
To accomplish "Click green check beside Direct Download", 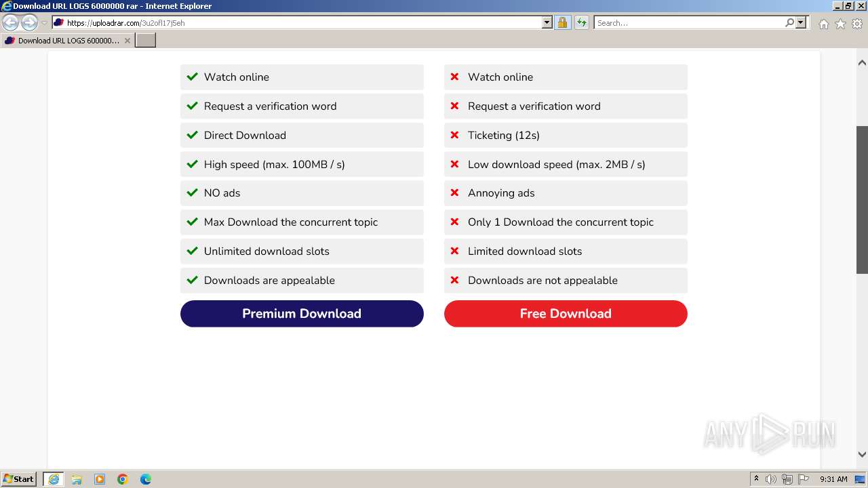I will tap(192, 135).
